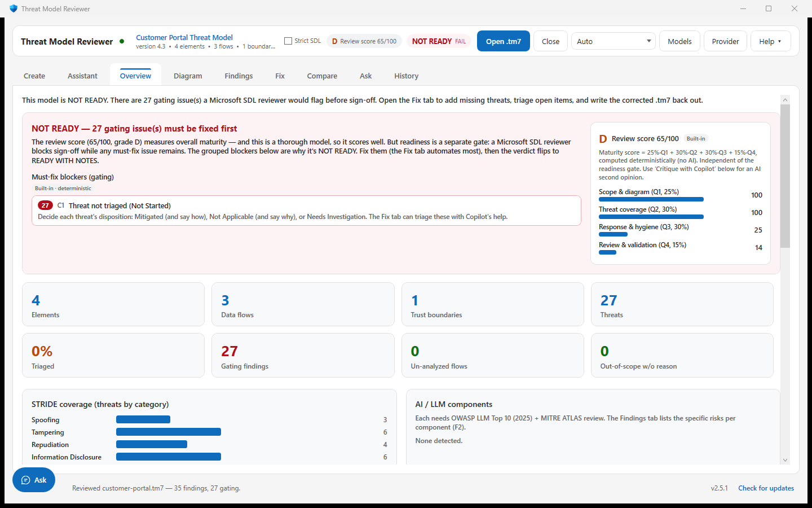The image size is (812, 508).
Task: Click the NOT READY FAIL status badge
Action: click(439, 41)
